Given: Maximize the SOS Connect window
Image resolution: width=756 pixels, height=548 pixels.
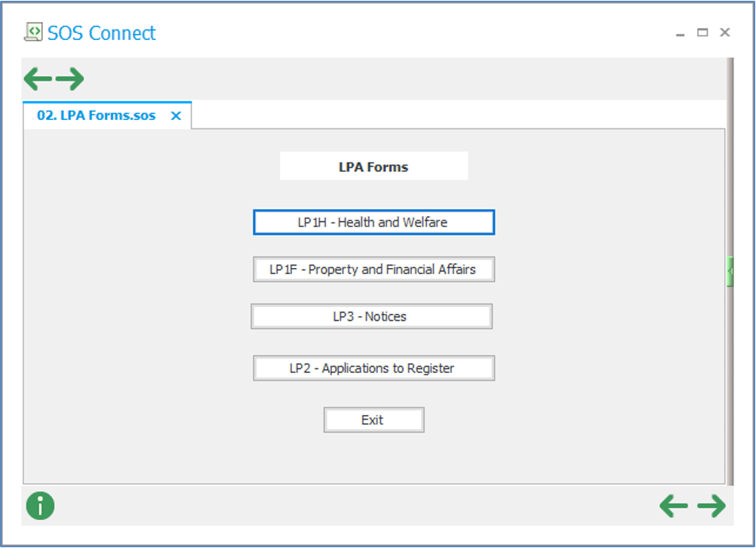Looking at the screenshot, I should [x=702, y=32].
